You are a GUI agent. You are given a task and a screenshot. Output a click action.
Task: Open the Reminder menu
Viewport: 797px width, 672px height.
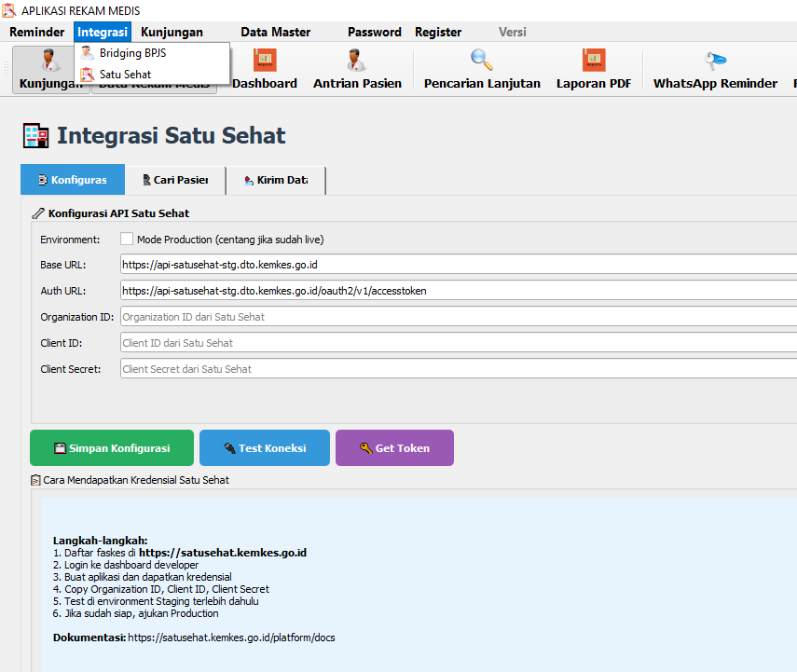tap(36, 32)
